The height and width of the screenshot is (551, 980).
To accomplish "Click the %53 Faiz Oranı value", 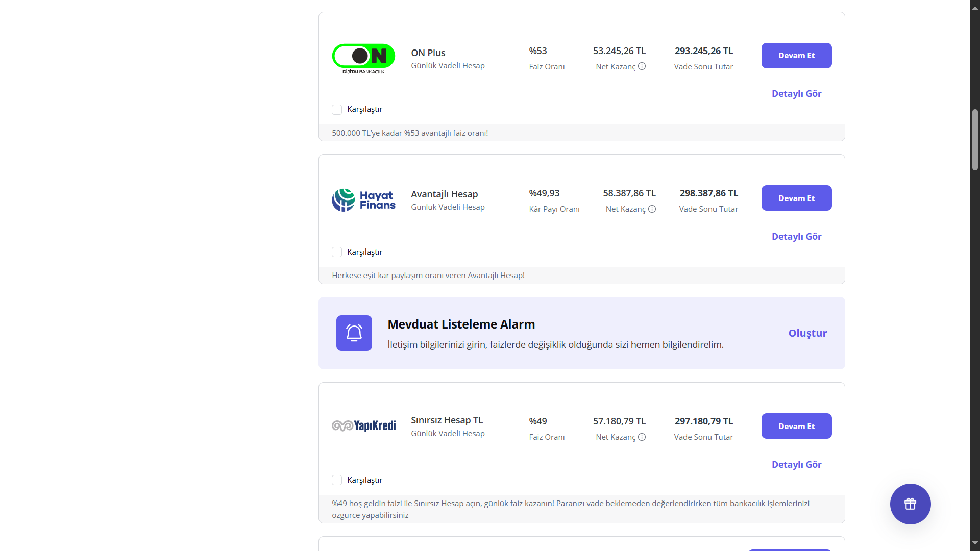I will tap(538, 51).
